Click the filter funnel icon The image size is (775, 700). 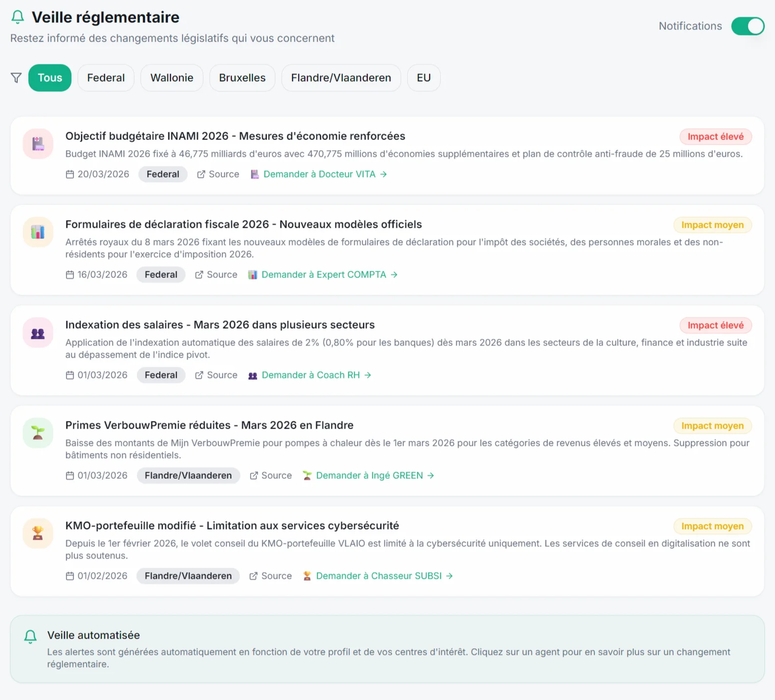coord(16,78)
